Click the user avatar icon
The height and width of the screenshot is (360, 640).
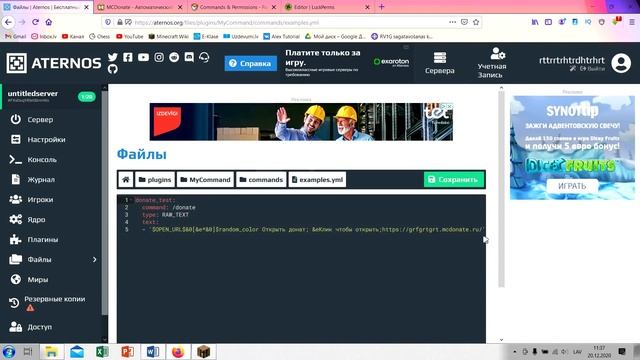[621, 63]
